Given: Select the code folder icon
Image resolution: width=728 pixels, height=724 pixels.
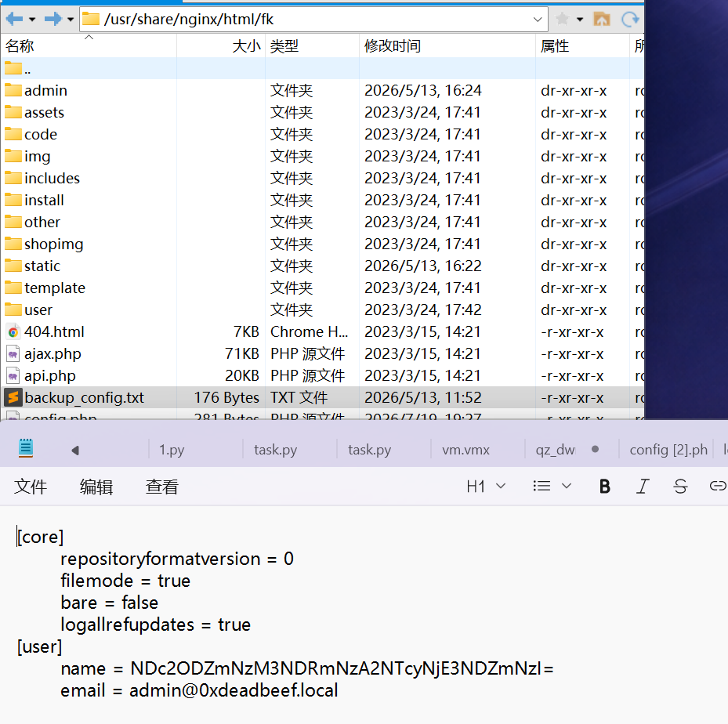Looking at the screenshot, I should tap(13, 134).
